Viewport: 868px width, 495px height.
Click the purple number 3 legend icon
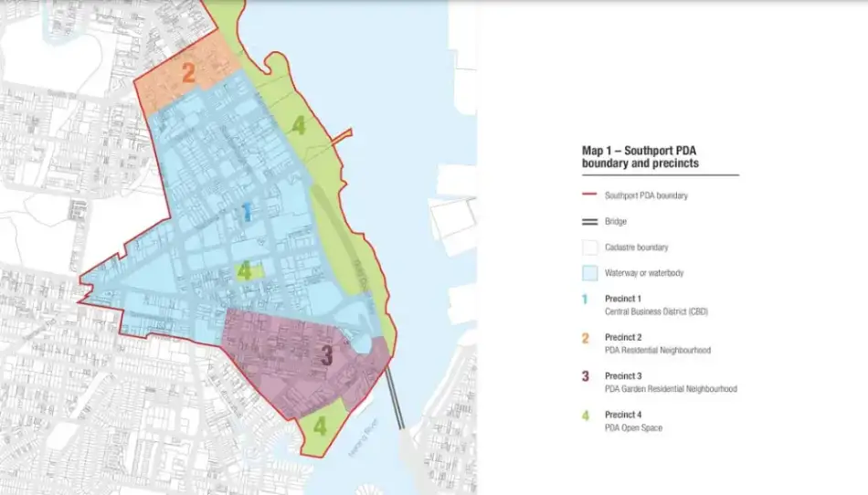pos(585,376)
